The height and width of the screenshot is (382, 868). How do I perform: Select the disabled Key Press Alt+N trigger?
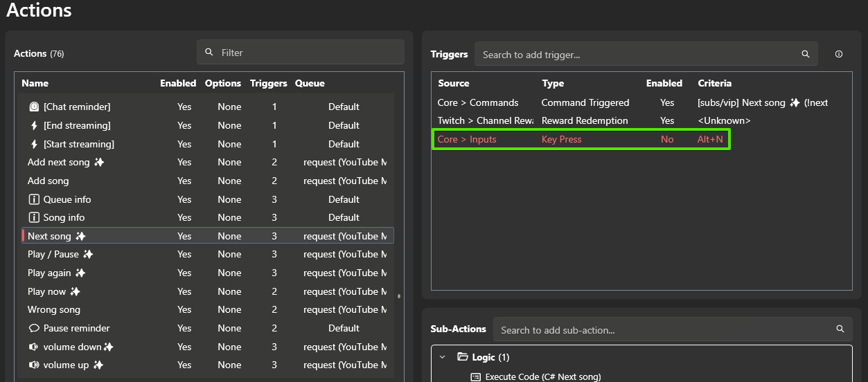(581, 139)
